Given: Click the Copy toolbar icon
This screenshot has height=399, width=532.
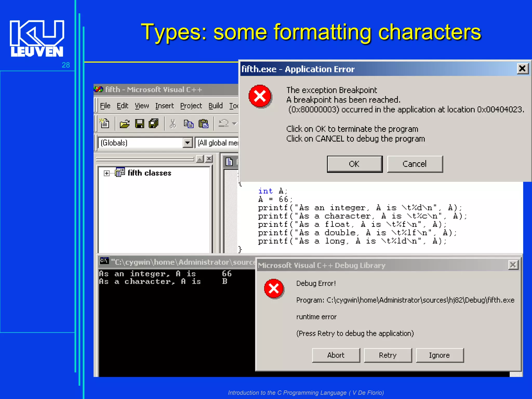Looking at the screenshot, I should point(189,124).
